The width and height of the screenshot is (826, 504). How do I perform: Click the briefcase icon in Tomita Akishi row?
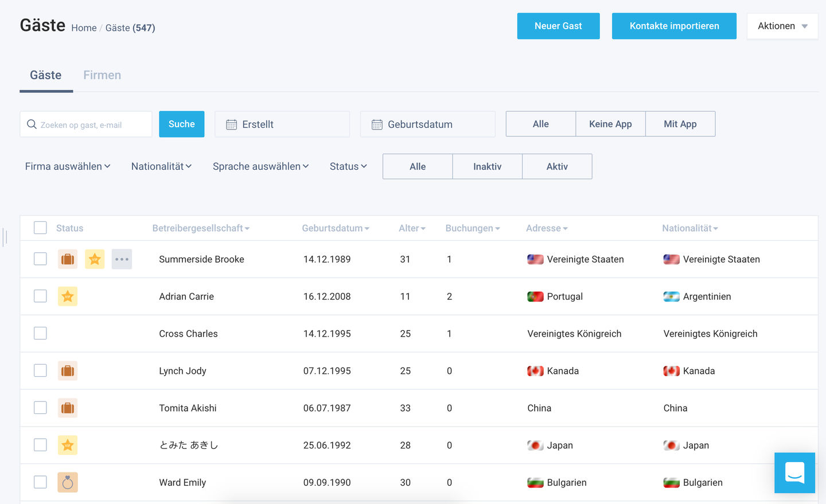pyautogui.click(x=68, y=408)
